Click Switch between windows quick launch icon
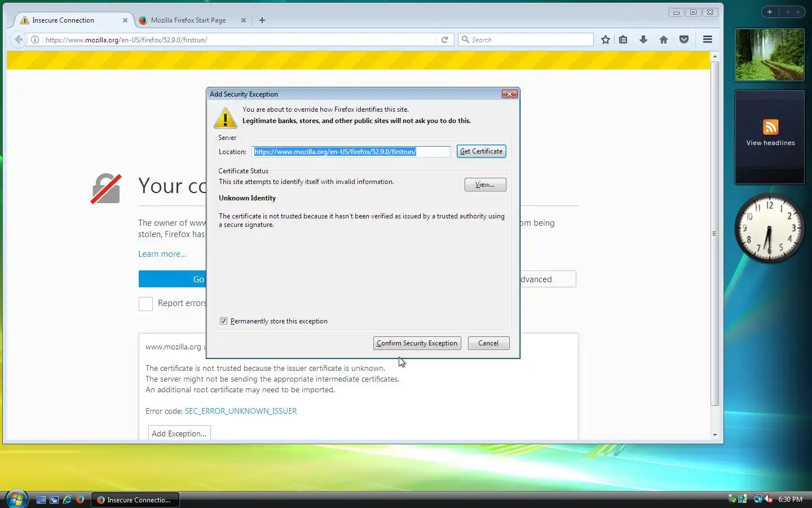Image resolution: width=812 pixels, height=508 pixels. point(54,500)
